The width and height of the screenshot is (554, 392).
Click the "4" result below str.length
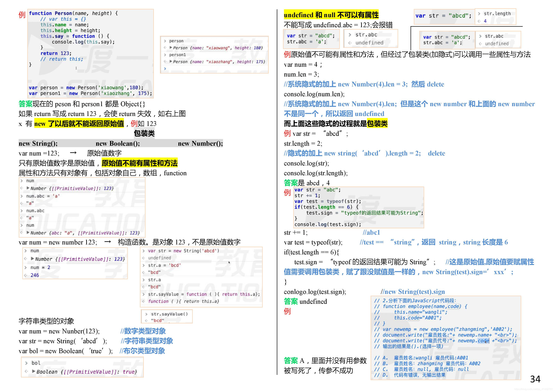coord(485,21)
